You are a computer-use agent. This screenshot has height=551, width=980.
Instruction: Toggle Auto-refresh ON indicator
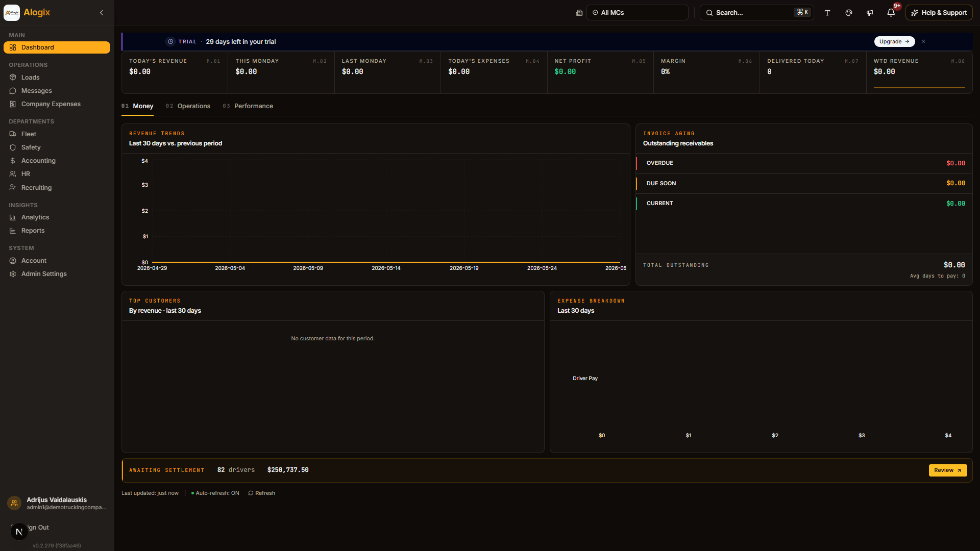215,493
